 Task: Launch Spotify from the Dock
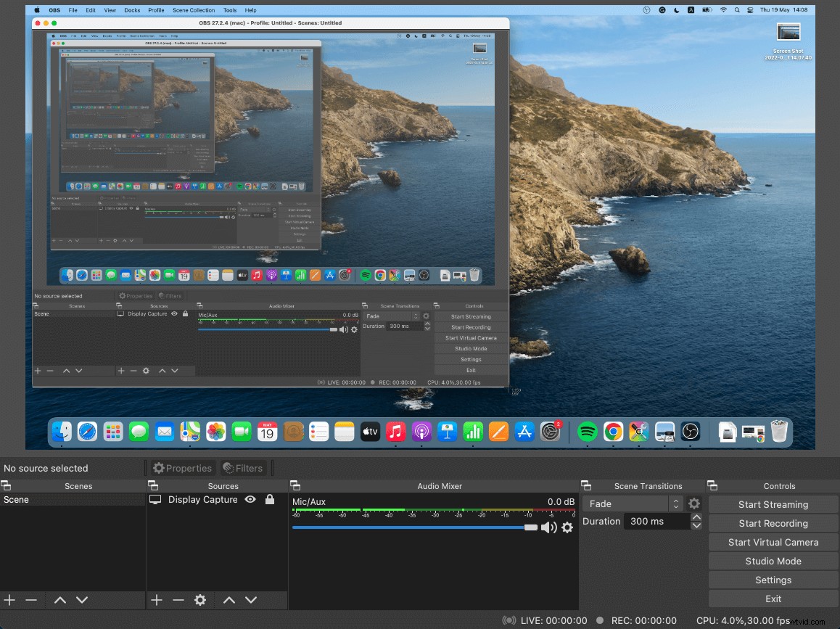click(x=588, y=432)
